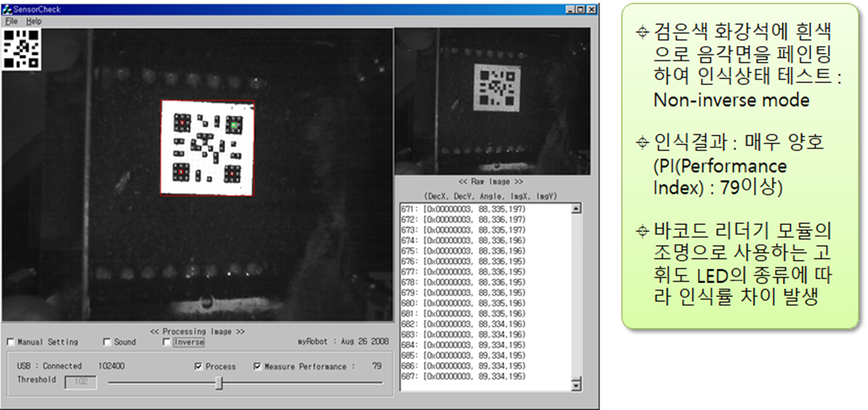Open the File menu
Viewport: 868px width, 410px height.
[x=12, y=21]
